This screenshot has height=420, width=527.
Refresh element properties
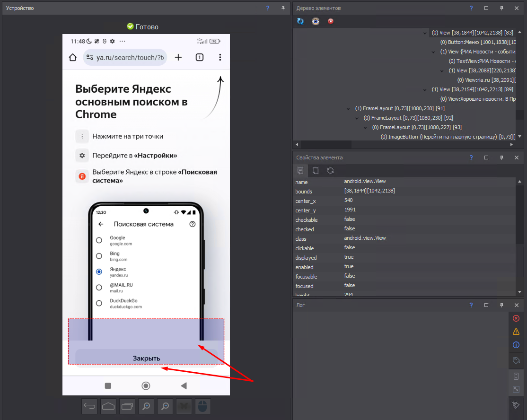click(x=330, y=171)
